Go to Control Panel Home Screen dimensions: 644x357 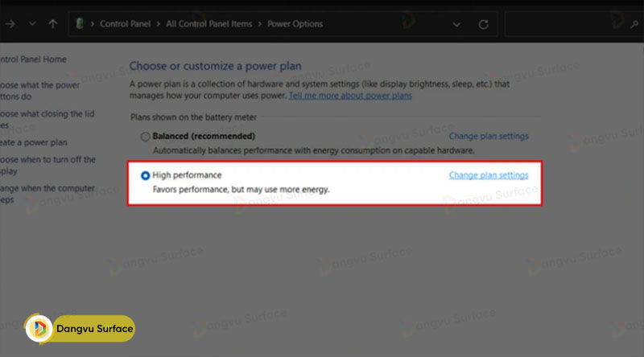pos(32,59)
